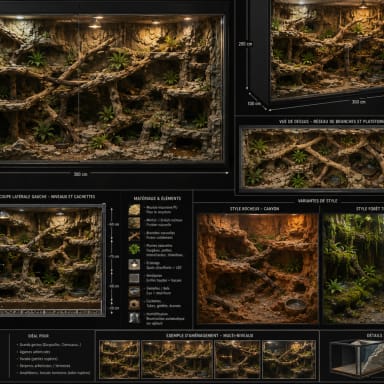
Task: Select the second, widest multi-niveaux example thumbnail
Action: [x=177, y=359]
